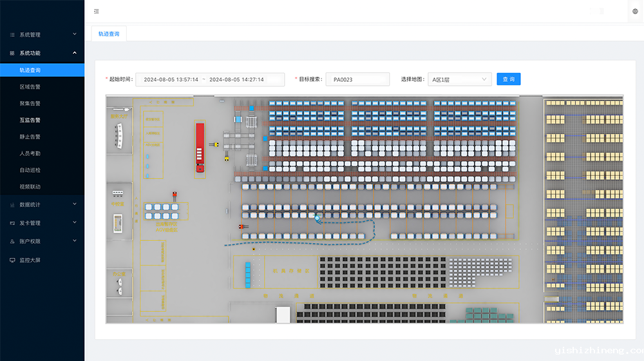Select 区域告警 in the sidebar
The height and width of the screenshot is (361, 644).
30,86
